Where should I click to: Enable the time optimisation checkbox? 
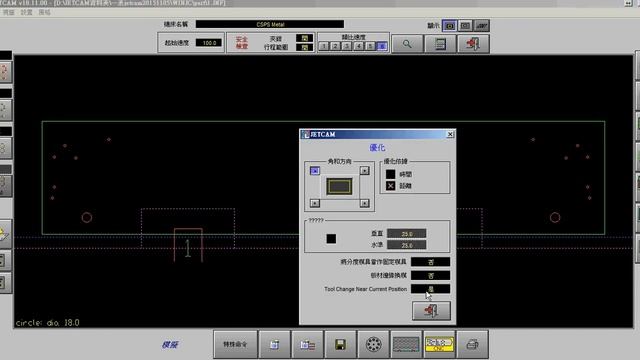pos(391,174)
